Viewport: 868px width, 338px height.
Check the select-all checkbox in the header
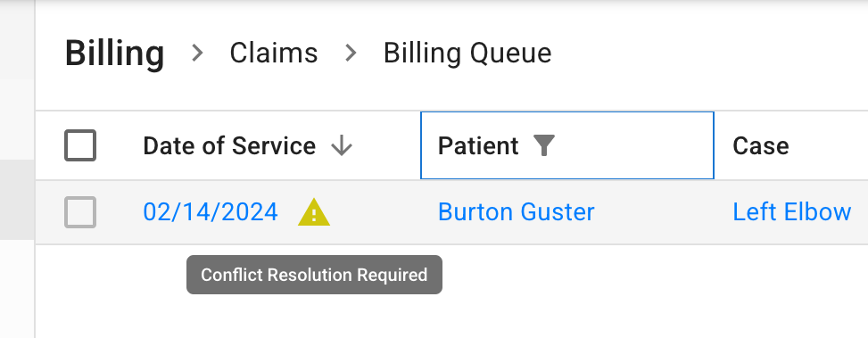pos(80,145)
